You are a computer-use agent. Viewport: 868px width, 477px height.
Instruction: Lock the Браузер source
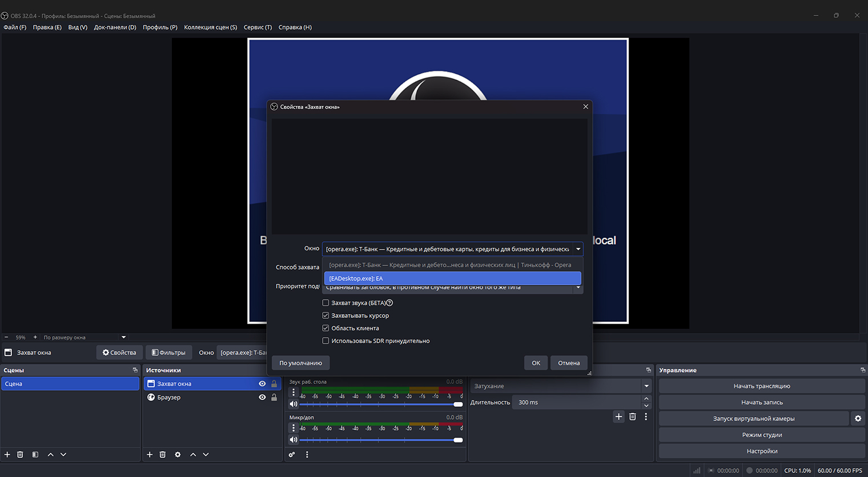coord(274,397)
